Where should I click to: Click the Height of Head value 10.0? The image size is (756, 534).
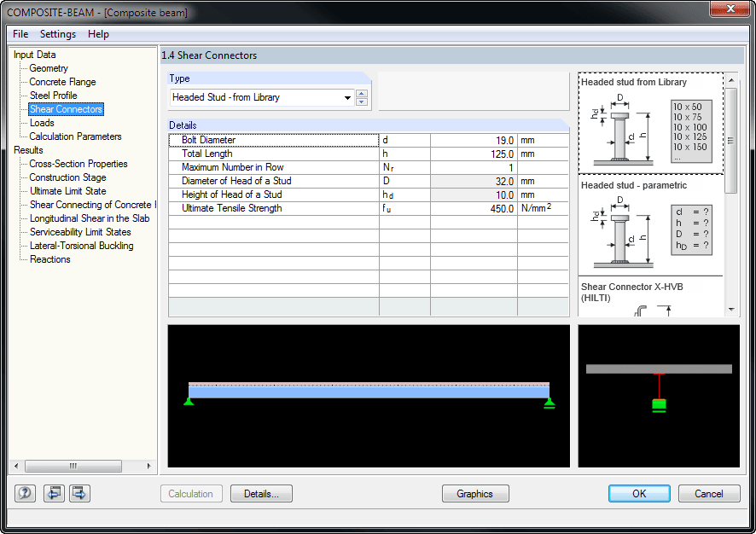click(x=474, y=194)
